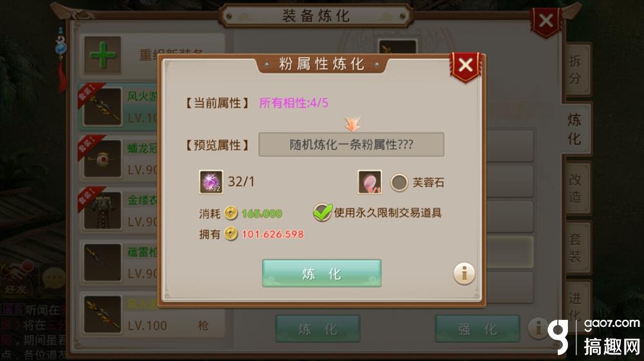Close the 粉属性炼化 dialog

[x=466, y=66]
